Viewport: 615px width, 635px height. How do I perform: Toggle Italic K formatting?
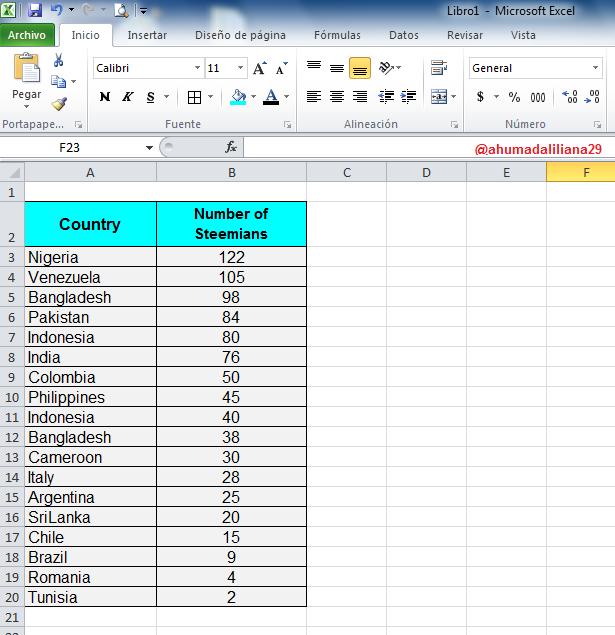point(128,97)
